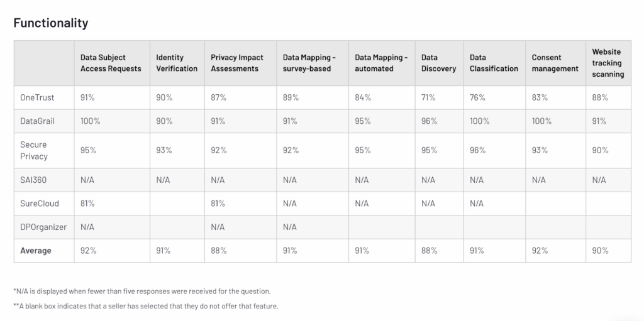
Task: Select OneTrust's 71% Data Discovery cell
Action: tap(428, 97)
